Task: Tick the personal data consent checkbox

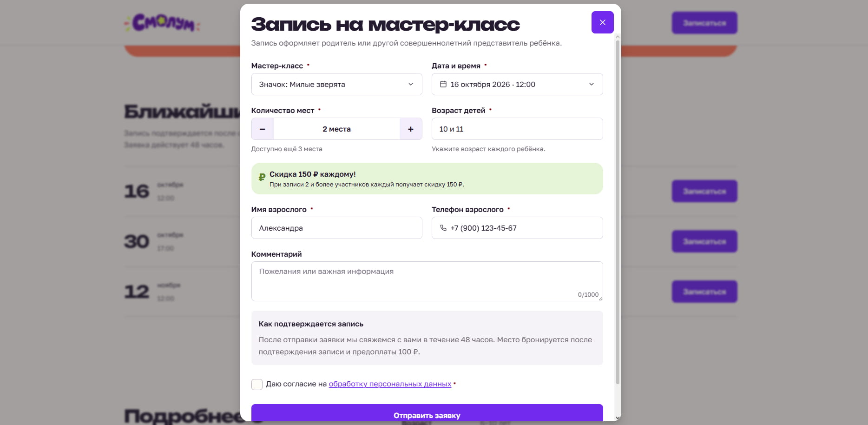Action: [257, 384]
